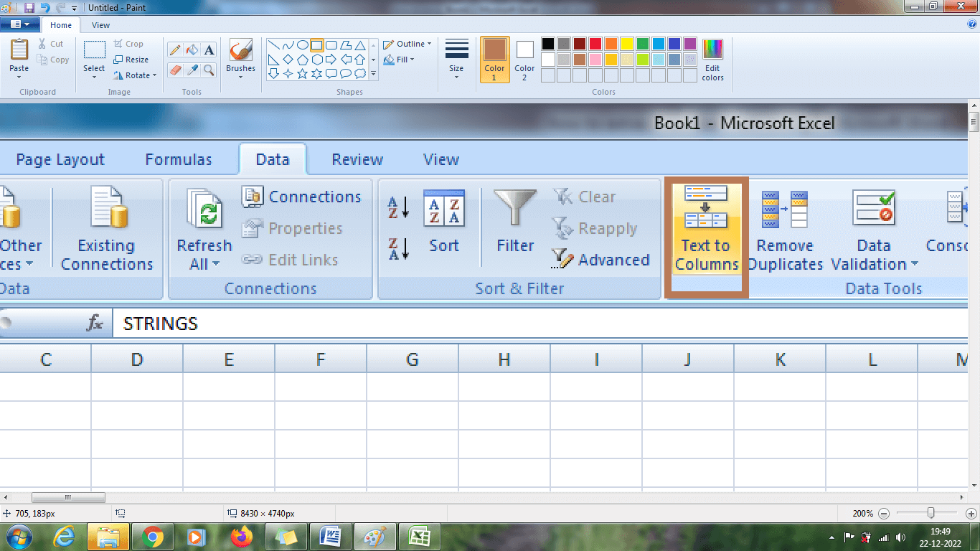Switch to the View ribbon tab
The width and height of the screenshot is (980, 551).
tap(101, 25)
